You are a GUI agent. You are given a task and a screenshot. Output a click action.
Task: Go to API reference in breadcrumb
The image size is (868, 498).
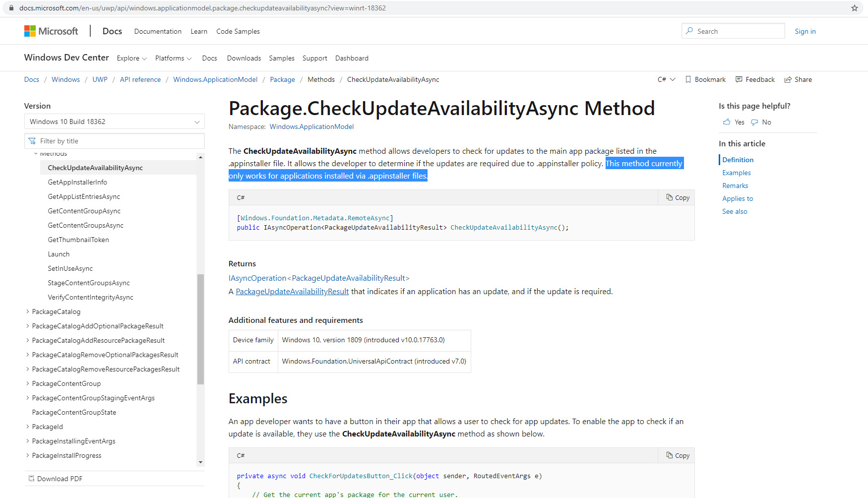[x=140, y=79]
